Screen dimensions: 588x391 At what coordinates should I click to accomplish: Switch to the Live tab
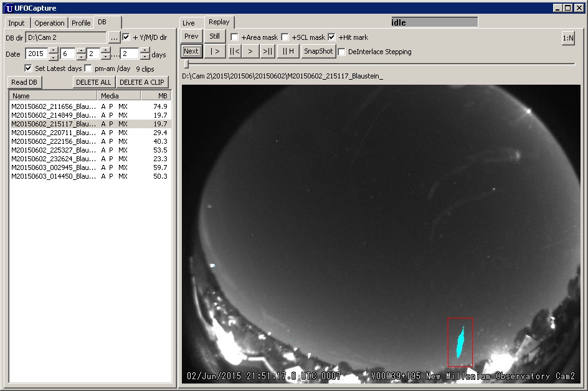[x=188, y=23]
